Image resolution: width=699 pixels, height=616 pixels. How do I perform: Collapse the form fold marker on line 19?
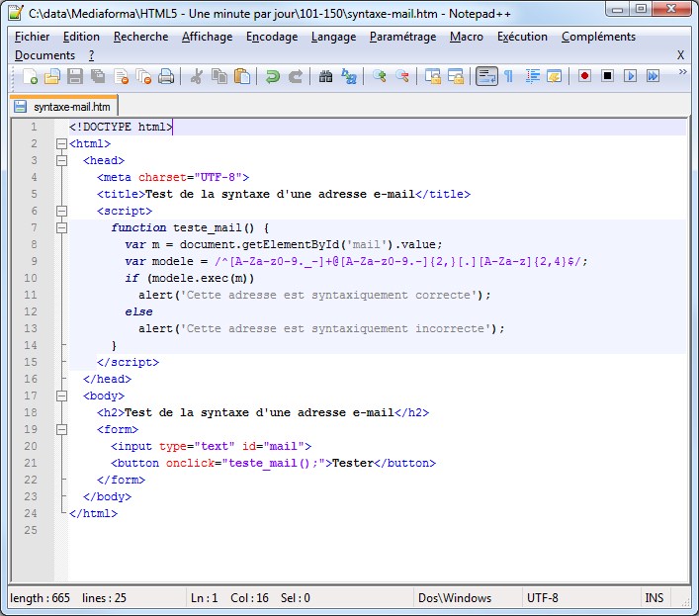click(x=61, y=429)
